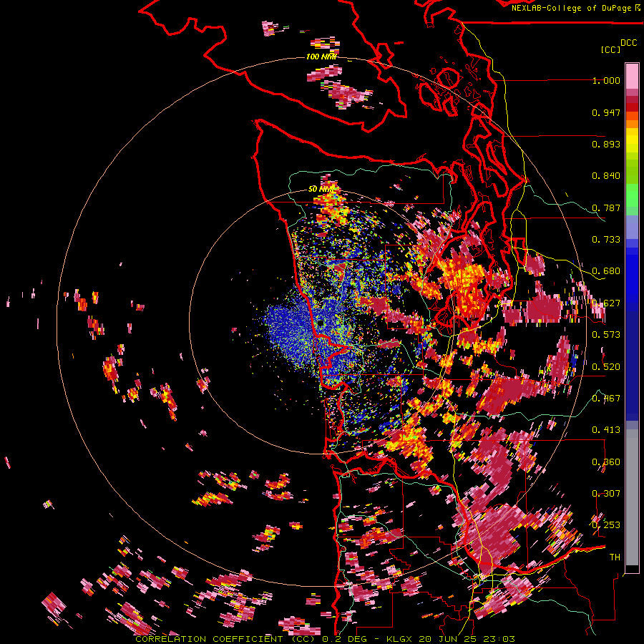The height and width of the screenshot is (644, 644).
Task: Click the 1.000 color scale value
Action: [x=606, y=80]
